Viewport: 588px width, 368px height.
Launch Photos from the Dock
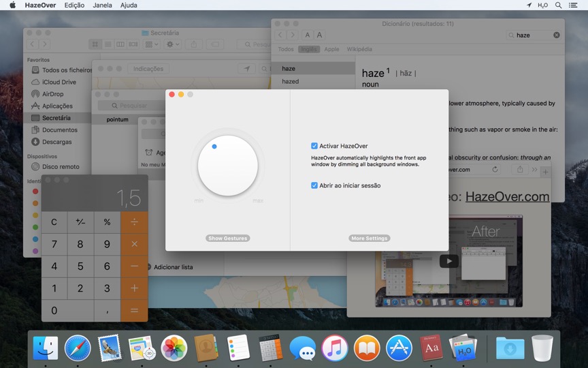[x=174, y=348]
